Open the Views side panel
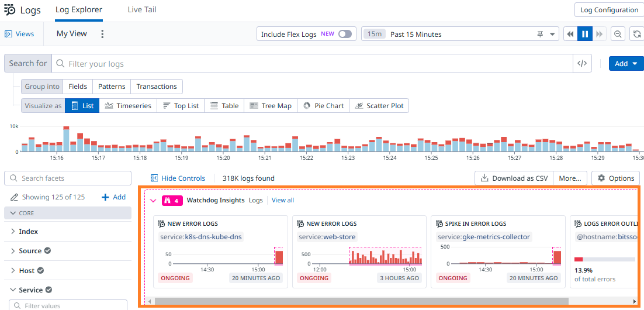The height and width of the screenshot is (310, 644). tap(19, 34)
